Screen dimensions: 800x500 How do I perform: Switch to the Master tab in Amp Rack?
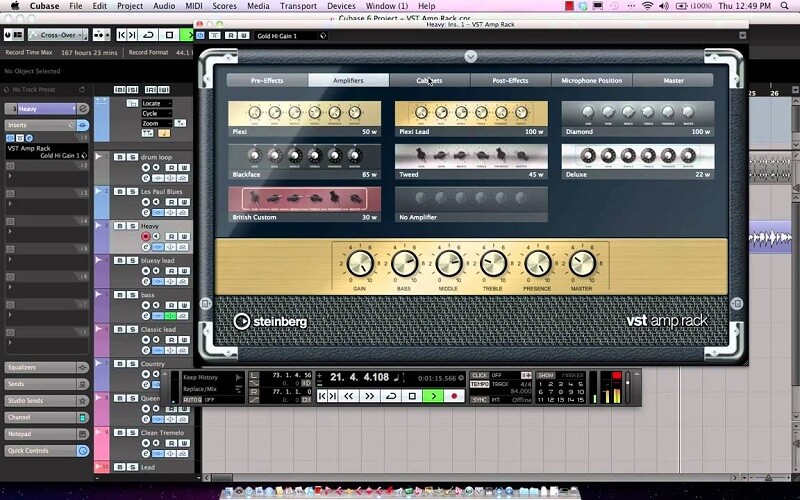pos(673,80)
